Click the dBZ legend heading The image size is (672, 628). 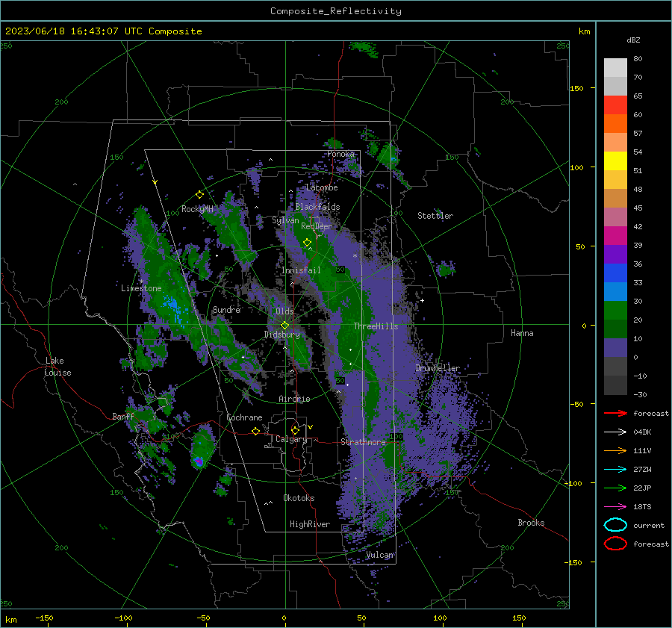tap(633, 40)
